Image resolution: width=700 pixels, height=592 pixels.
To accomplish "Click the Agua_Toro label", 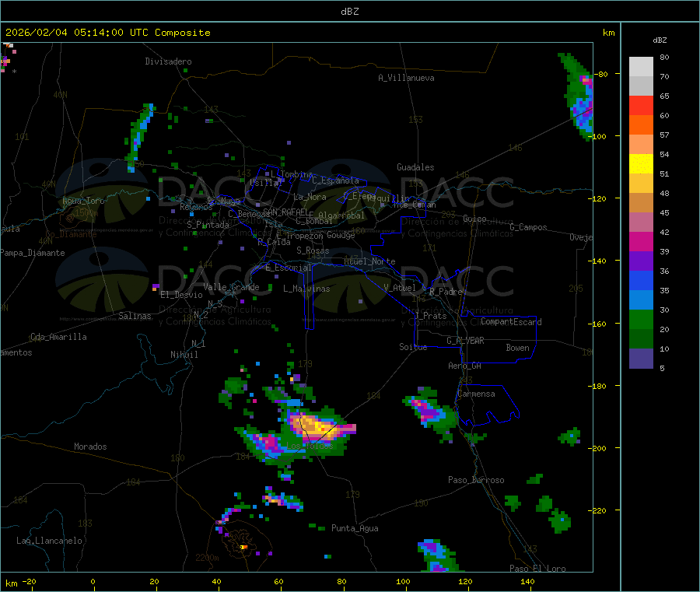I will tap(83, 201).
